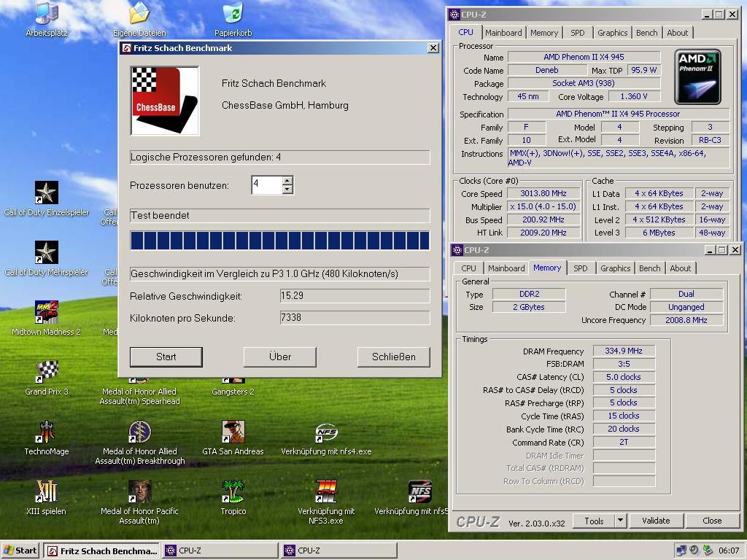The width and height of the screenshot is (747, 560).
Task: Switch to CPU tab in the memory timings window
Action: (x=468, y=268)
